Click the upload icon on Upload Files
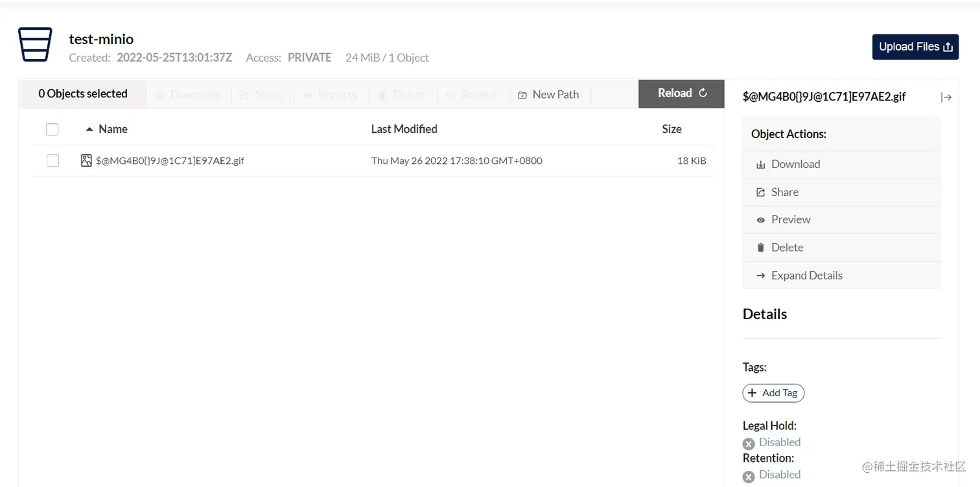This screenshot has width=980, height=487. click(x=948, y=47)
